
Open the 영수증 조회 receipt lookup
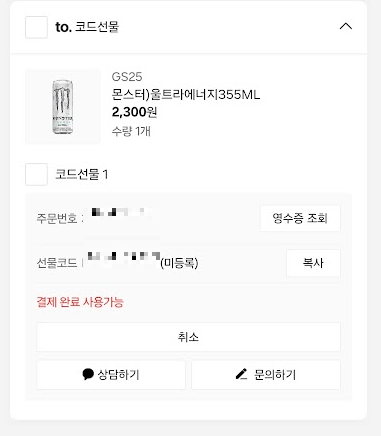tap(300, 218)
